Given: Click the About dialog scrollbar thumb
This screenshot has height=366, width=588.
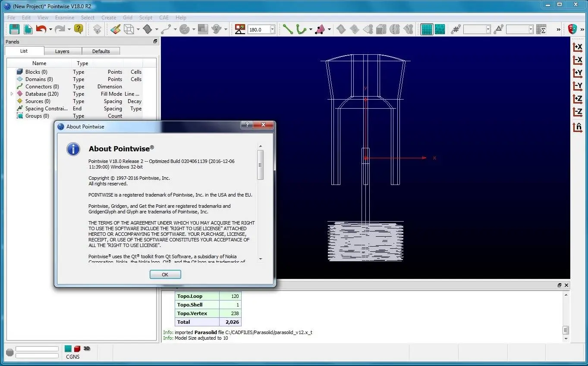Looking at the screenshot, I should pos(260,165).
